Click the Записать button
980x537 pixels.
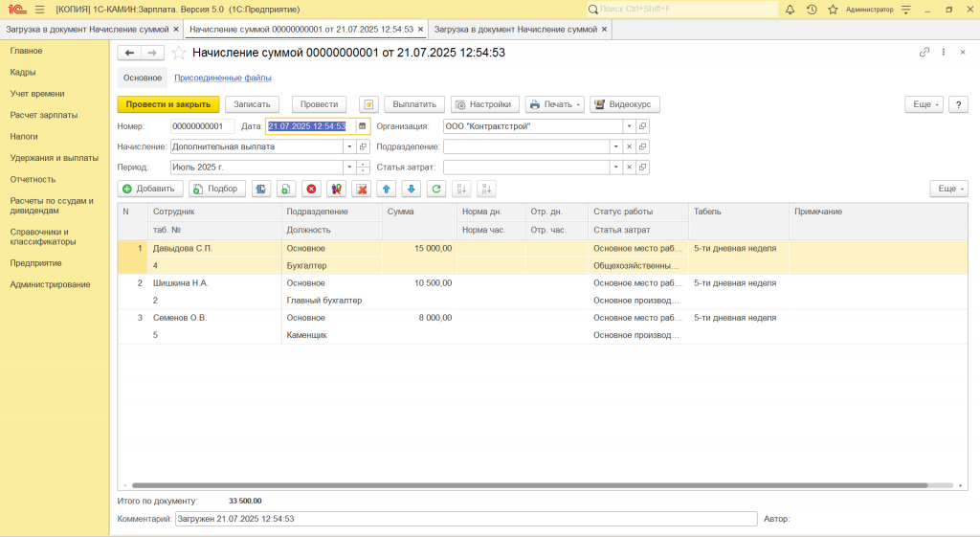(x=252, y=104)
